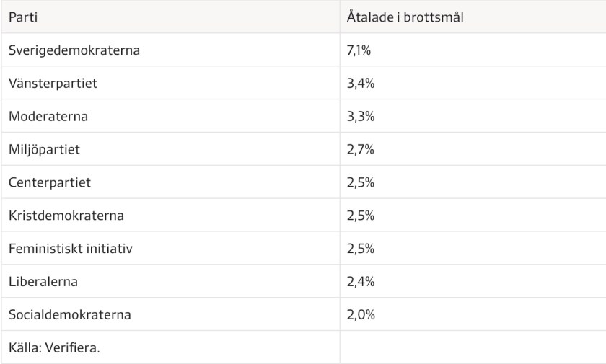Select the Liberalerna party name
Screen dimensions: 606x364
43,282
